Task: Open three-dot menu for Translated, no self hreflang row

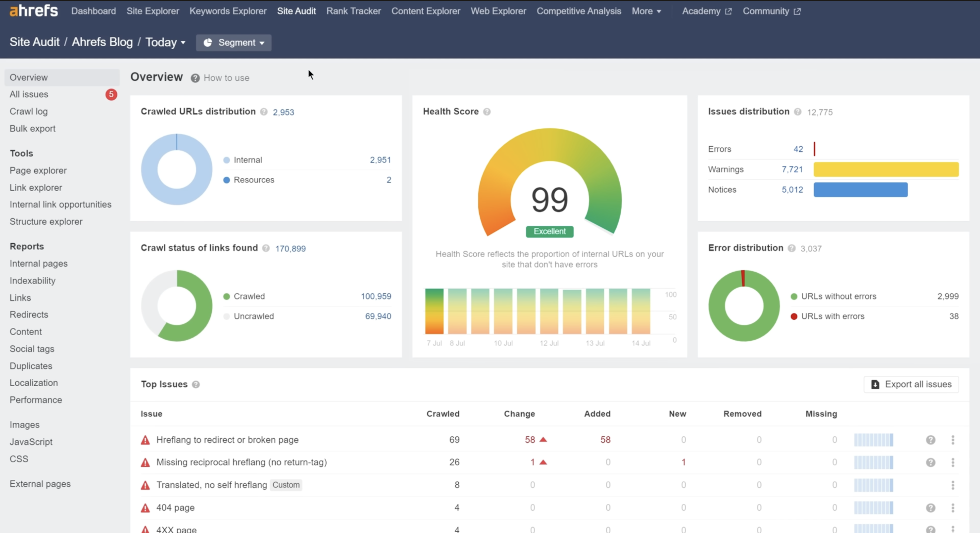Action: tap(953, 485)
